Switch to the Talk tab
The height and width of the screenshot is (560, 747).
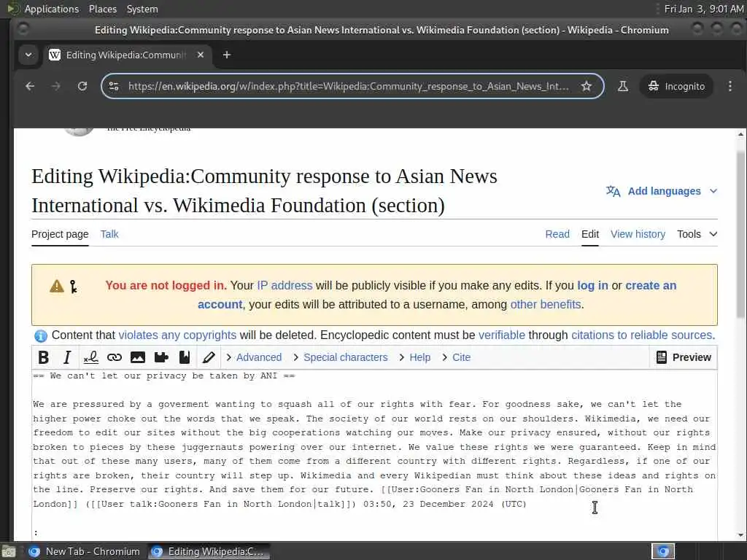[109, 234]
